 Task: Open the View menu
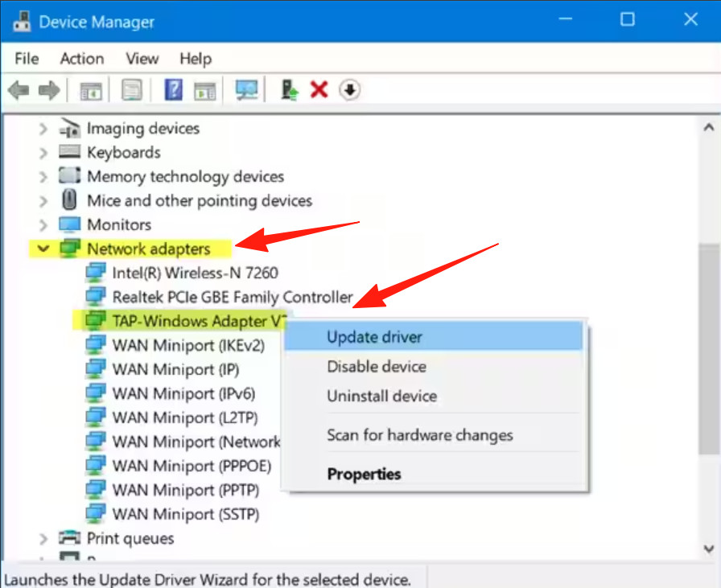click(142, 59)
